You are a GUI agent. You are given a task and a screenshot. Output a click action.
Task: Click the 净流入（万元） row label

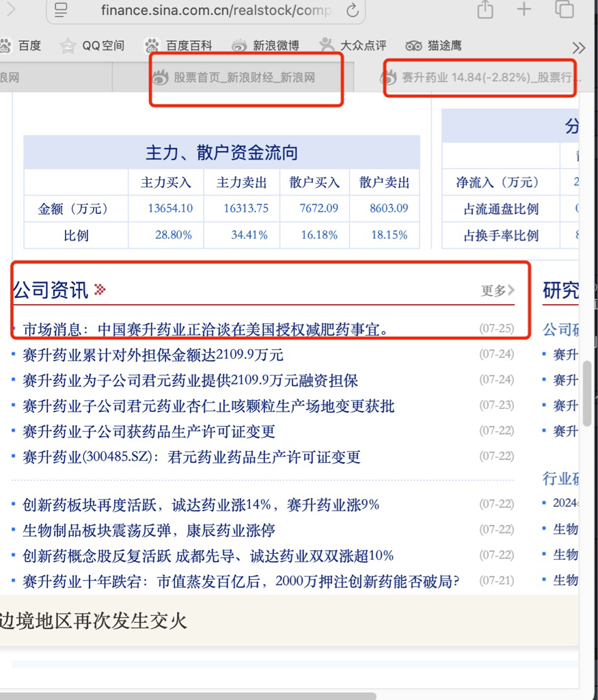pos(498,182)
